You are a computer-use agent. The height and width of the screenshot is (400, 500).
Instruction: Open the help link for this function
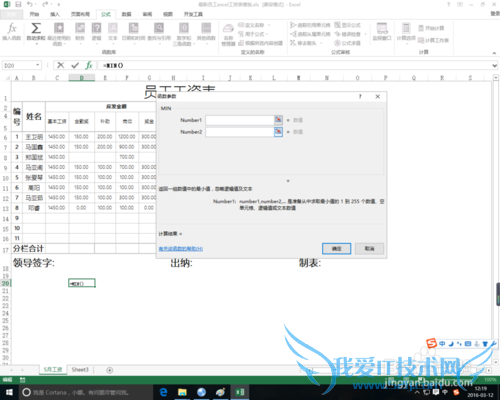[181, 249]
